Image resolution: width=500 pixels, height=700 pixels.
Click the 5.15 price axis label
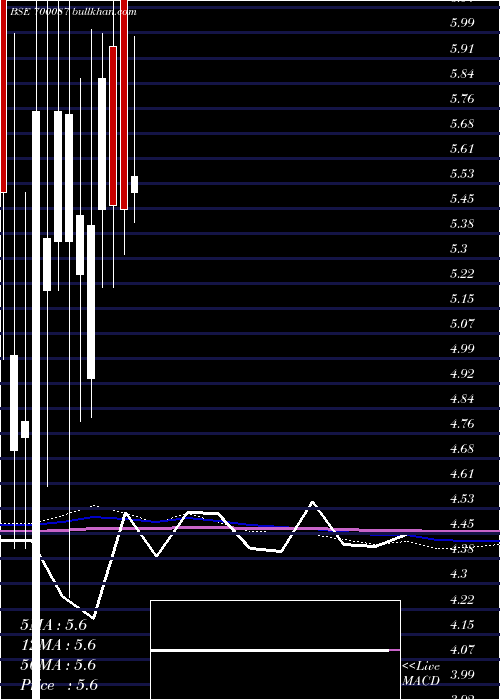coord(462,298)
